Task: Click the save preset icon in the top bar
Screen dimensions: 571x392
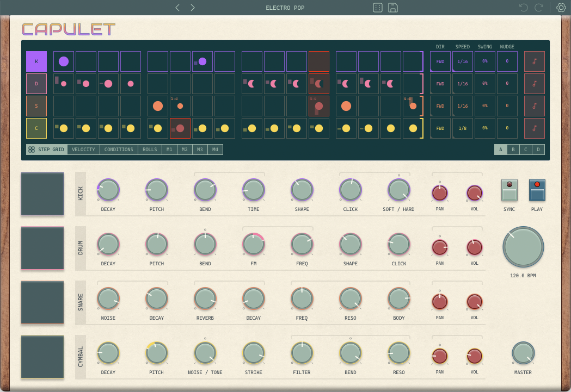Action: click(393, 8)
